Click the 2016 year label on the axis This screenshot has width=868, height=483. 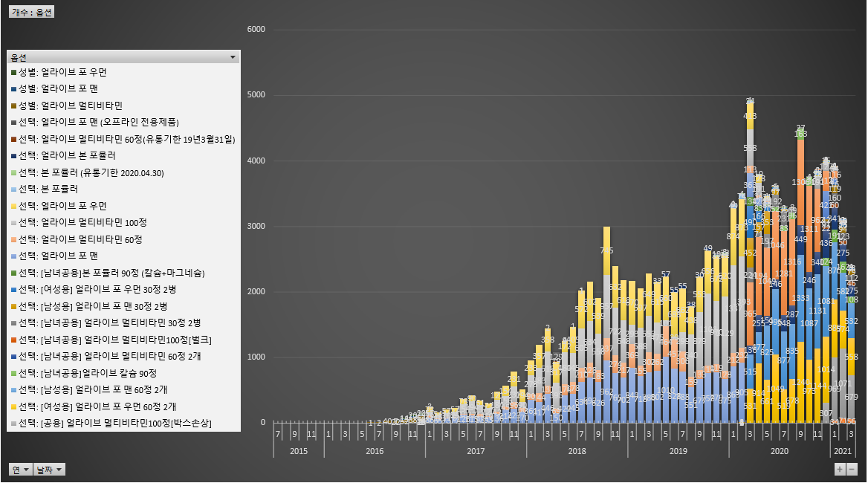pyautogui.click(x=375, y=451)
